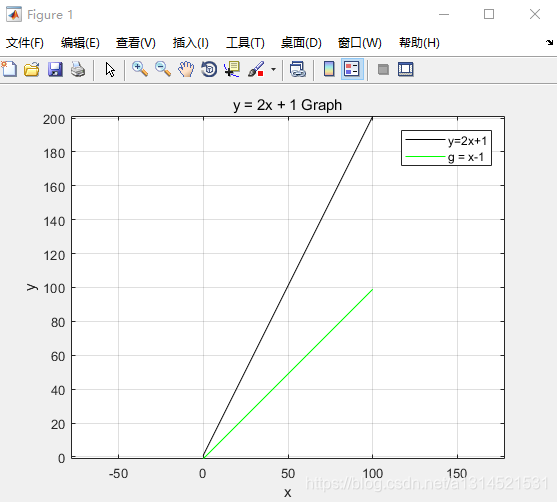Click x-axis tick label 150
The width and height of the screenshot is (557, 502).
(x=457, y=474)
